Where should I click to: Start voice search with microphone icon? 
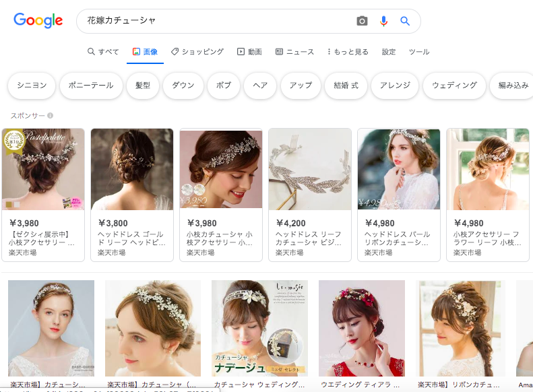pos(383,21)
